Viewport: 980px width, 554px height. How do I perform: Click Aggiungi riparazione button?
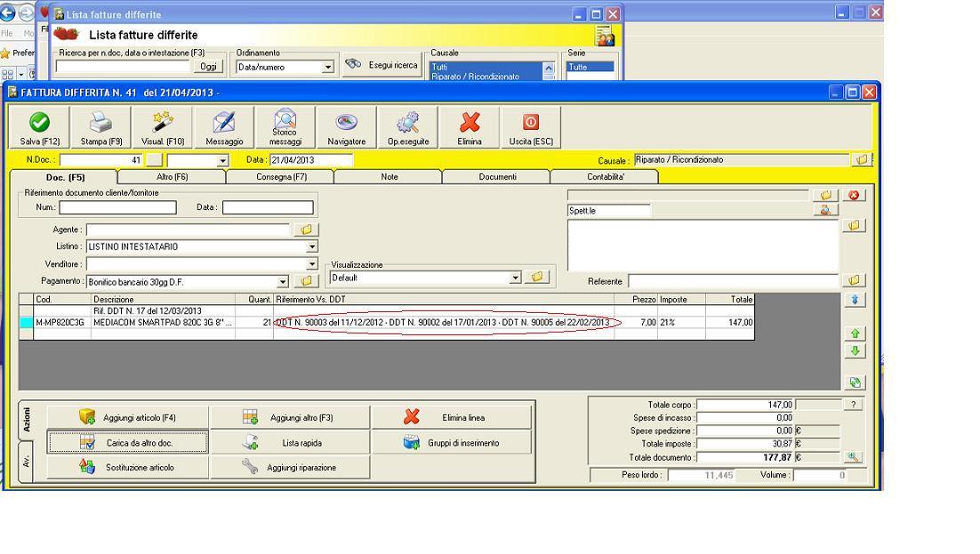pyautogui.click(x=290, y=467)
